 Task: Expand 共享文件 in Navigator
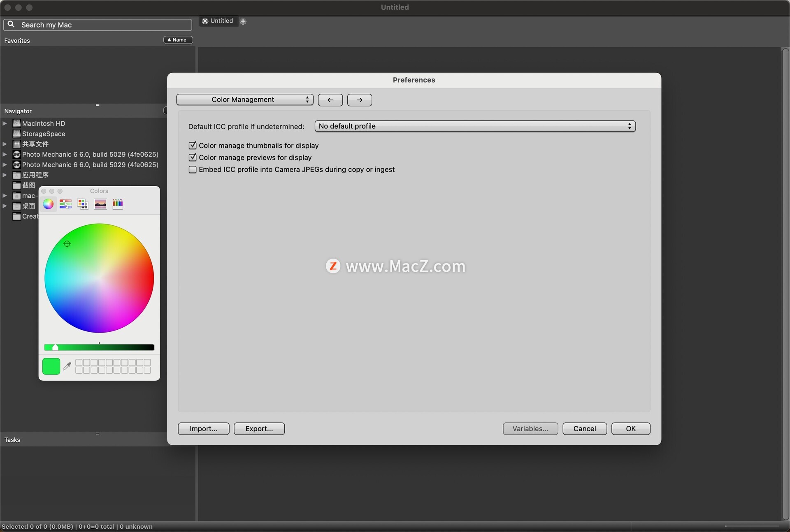[x=5, y=144]
